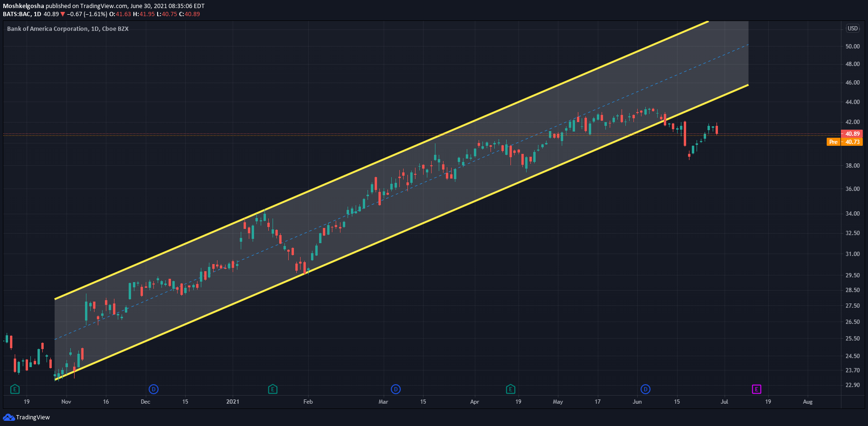Select the dividend D marker near Jun
The width and height of the screenshot is (868, 426).
(645, 389)
